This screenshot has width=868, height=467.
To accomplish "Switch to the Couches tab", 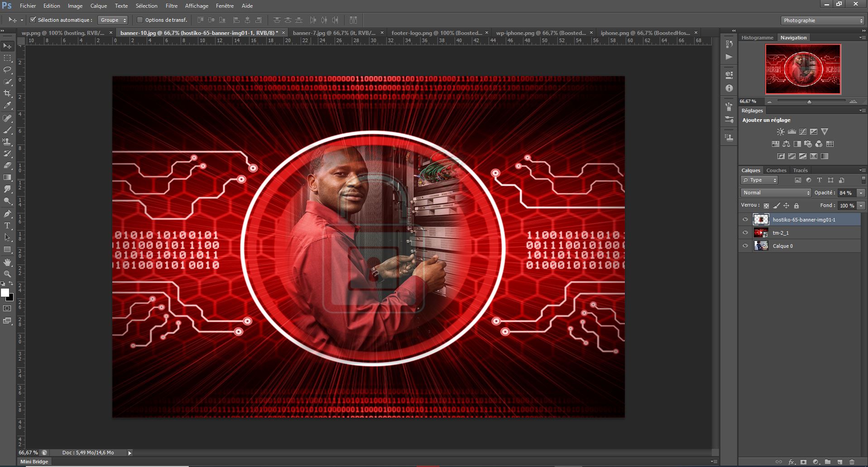I will click(x=777, y=170).
